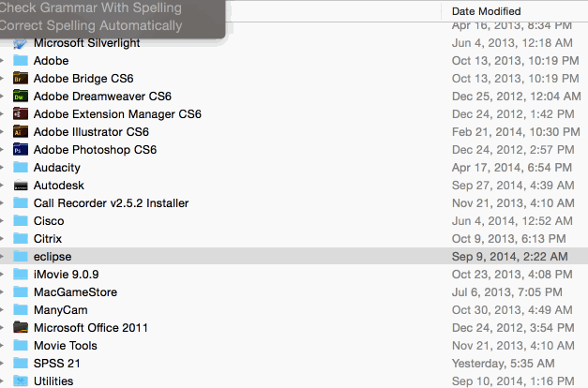Click the Adobe Dreamweaver CS6 icon

21,96
